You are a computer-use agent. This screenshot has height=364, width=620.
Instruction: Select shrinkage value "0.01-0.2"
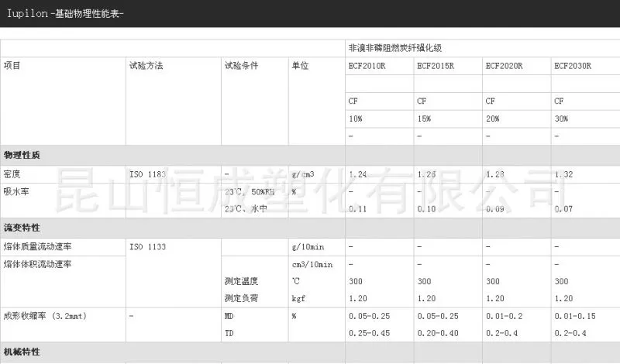[x=505, y=316]
